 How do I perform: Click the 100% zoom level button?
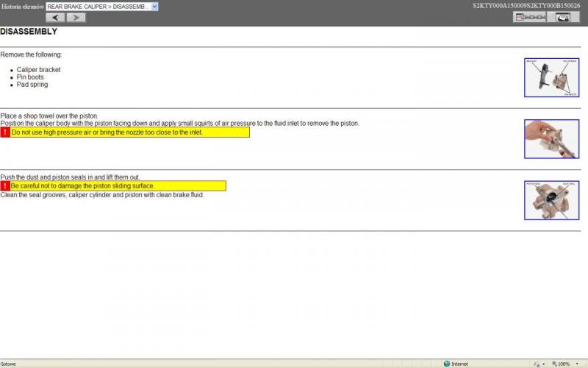pos(562,364)
